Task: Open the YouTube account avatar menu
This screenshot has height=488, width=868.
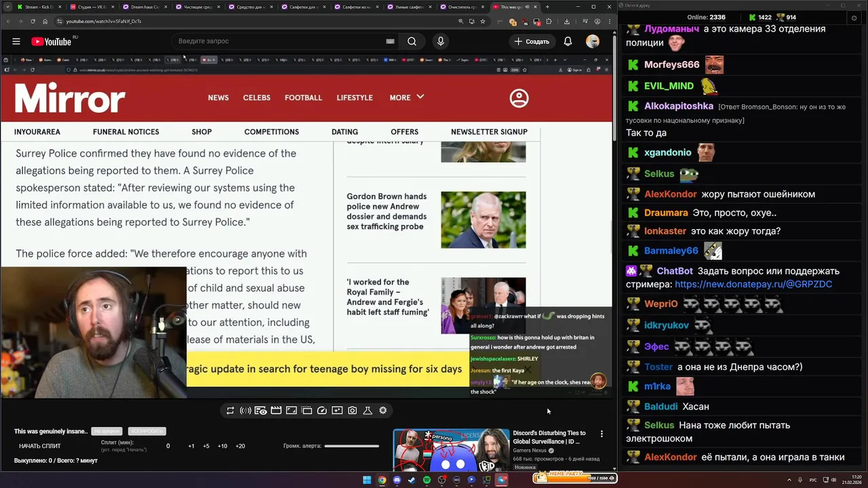Action: coord(593,41)
